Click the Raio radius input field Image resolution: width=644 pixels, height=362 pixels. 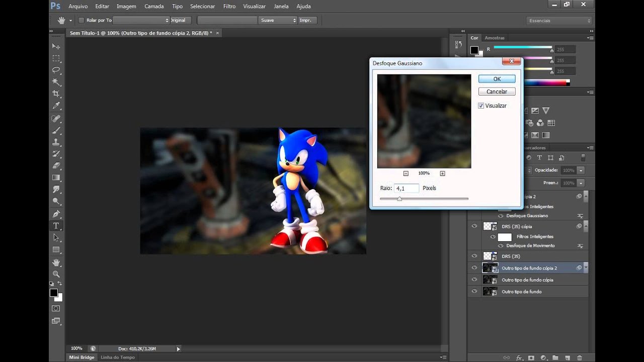[x=406, y=188]
